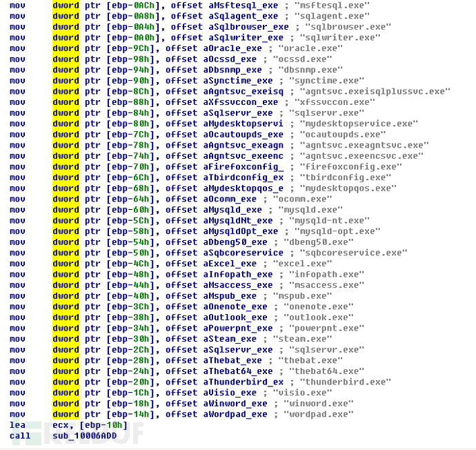Screen dimensions: 476x450
Task: Select the aPowerpnt_exe offset label
Action: pos(238,329)
